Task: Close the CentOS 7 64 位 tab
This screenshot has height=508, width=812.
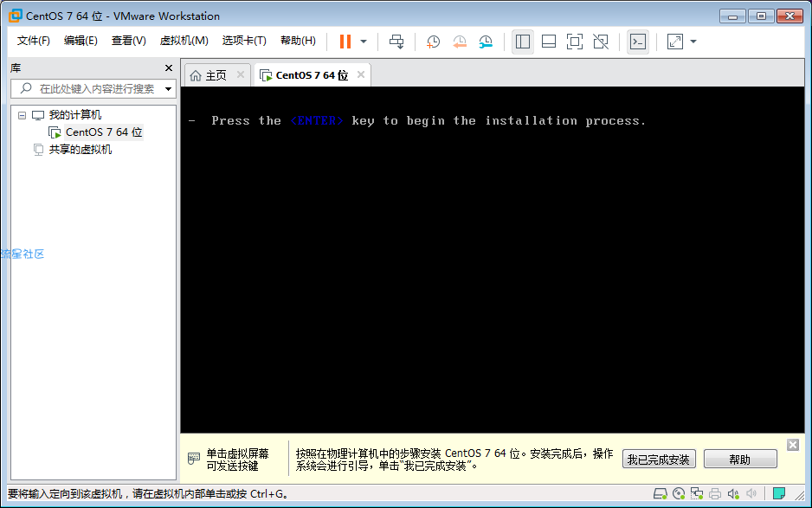Action: [x=361, y=74]
